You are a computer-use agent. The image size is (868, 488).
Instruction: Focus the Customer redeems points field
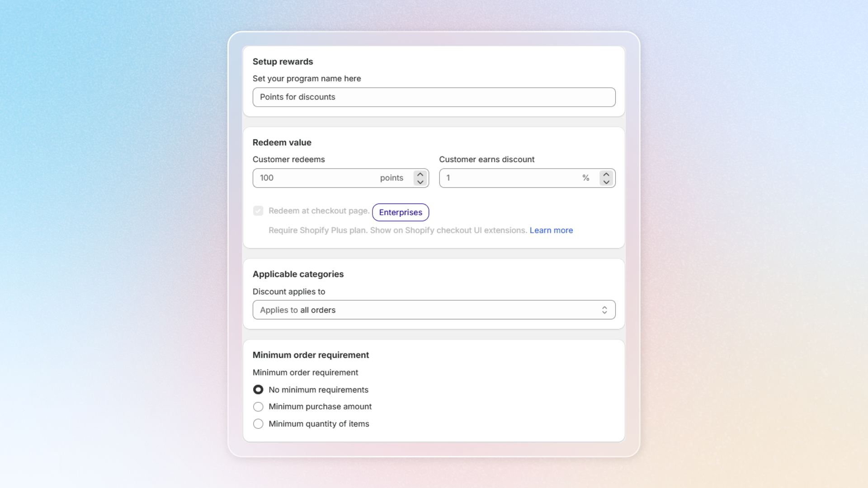316,178
